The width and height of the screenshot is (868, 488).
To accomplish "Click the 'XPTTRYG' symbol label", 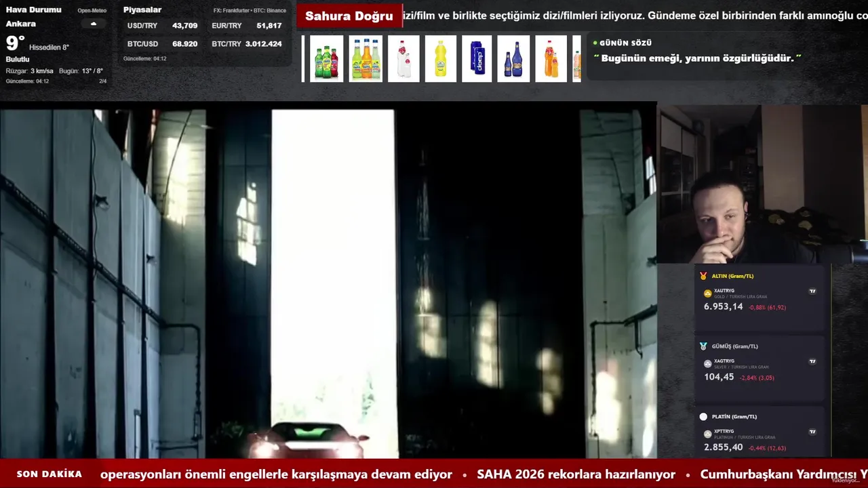I will click(724, 431).
